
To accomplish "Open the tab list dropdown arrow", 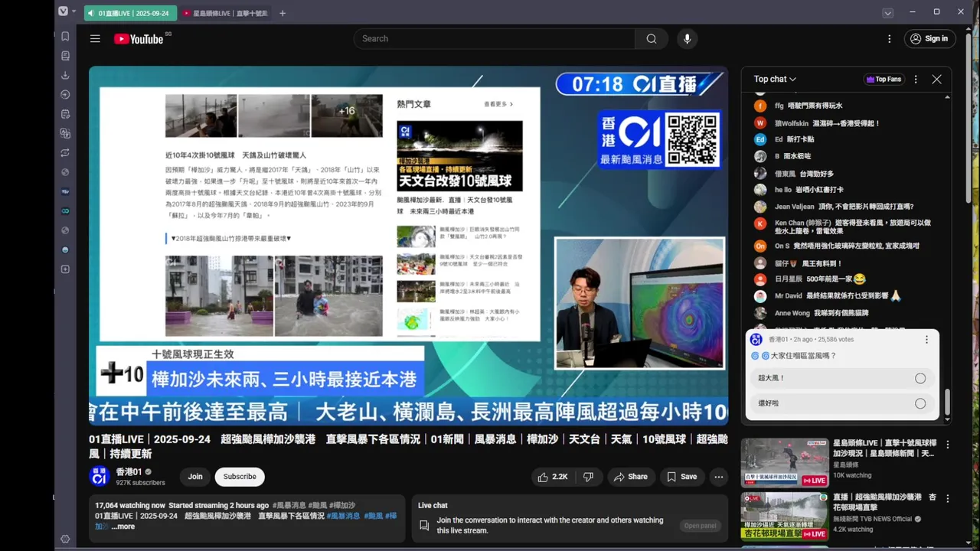I will (887, 13).
